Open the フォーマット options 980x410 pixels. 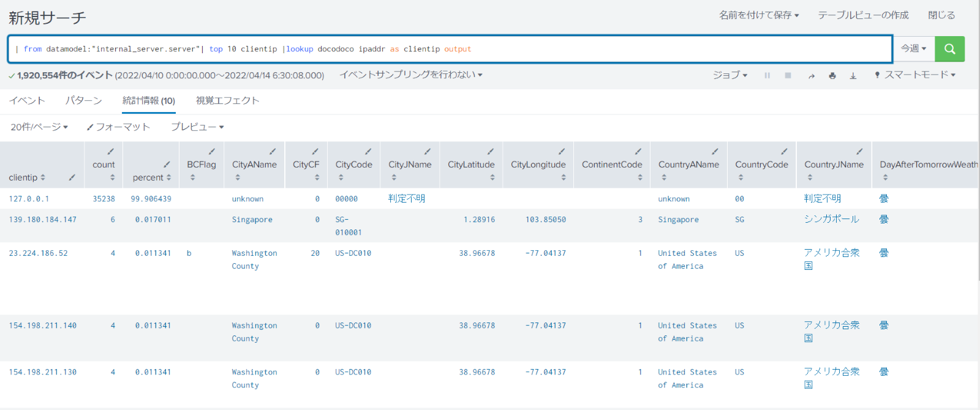pyautogui.click(x=118, y=127)
